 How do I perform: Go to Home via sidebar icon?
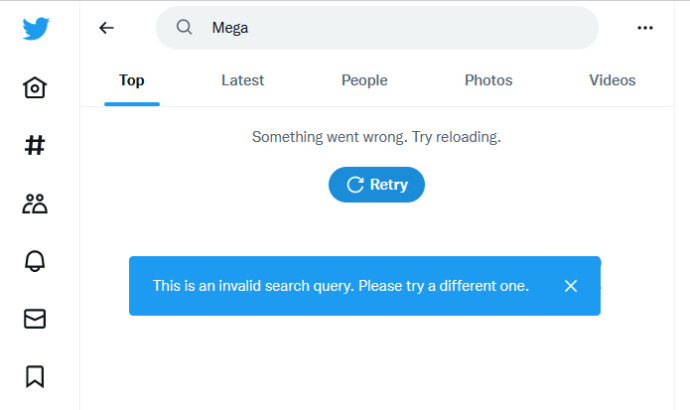pos(35,88)
